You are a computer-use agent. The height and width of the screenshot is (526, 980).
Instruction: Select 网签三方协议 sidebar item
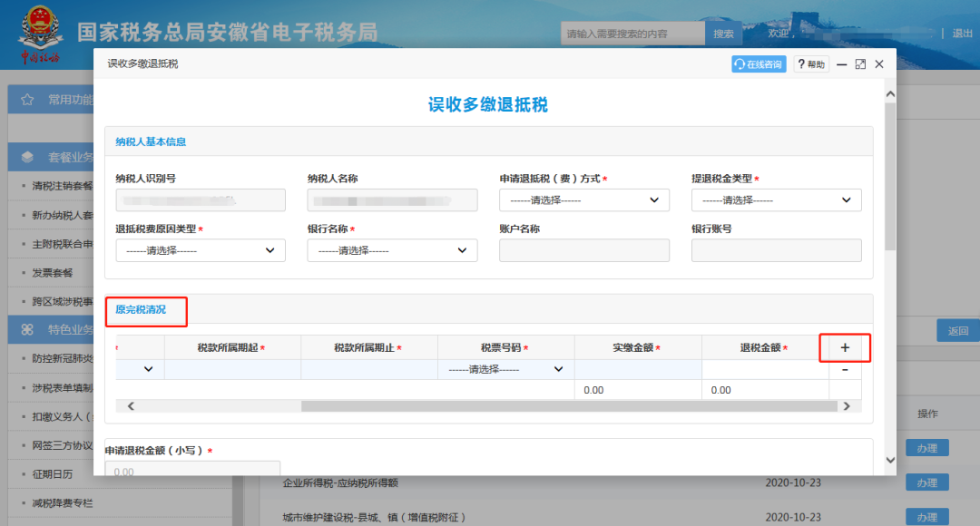click(63, 445)
